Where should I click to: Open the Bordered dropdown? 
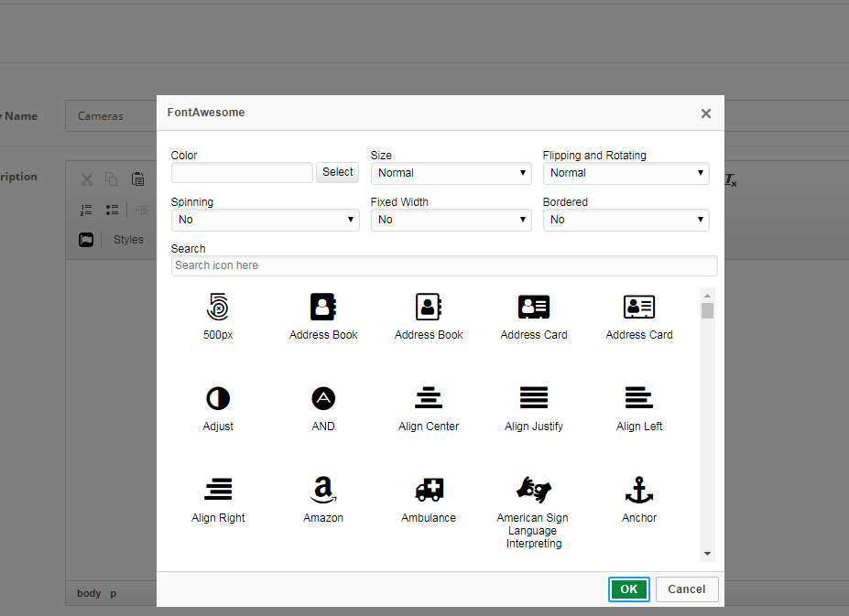[626, 220]
